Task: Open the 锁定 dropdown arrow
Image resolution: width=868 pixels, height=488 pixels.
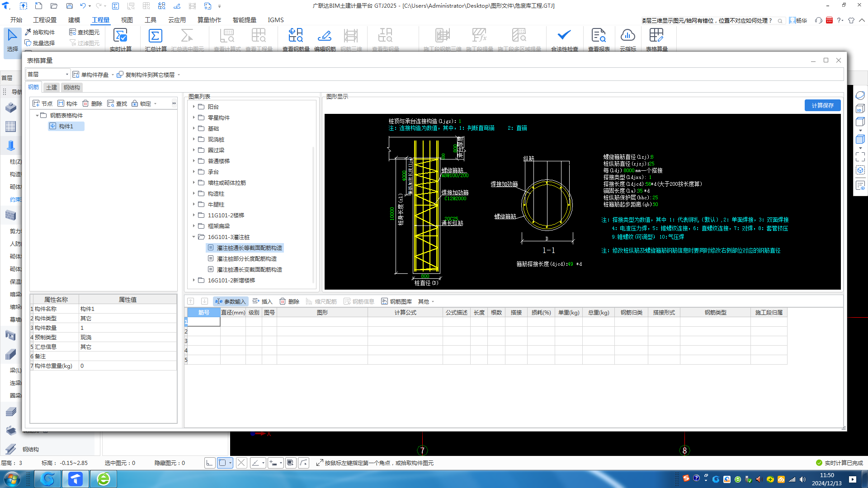Action: point(156,103)
